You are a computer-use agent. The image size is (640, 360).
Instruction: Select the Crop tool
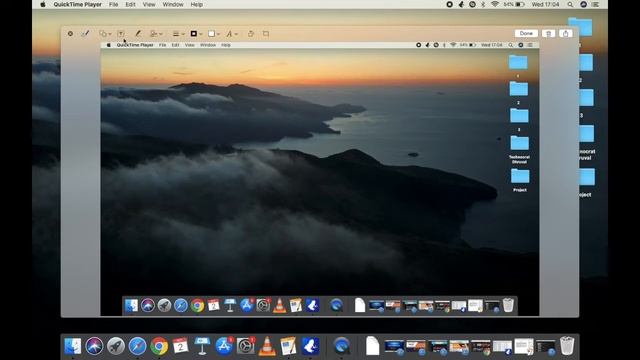(x=266, y=34)
